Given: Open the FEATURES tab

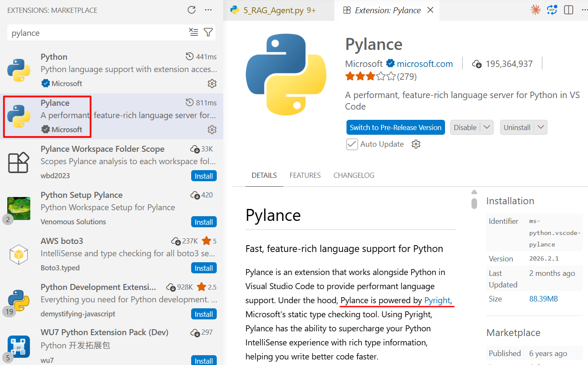Looking at the screenshot, I should 305,175.
